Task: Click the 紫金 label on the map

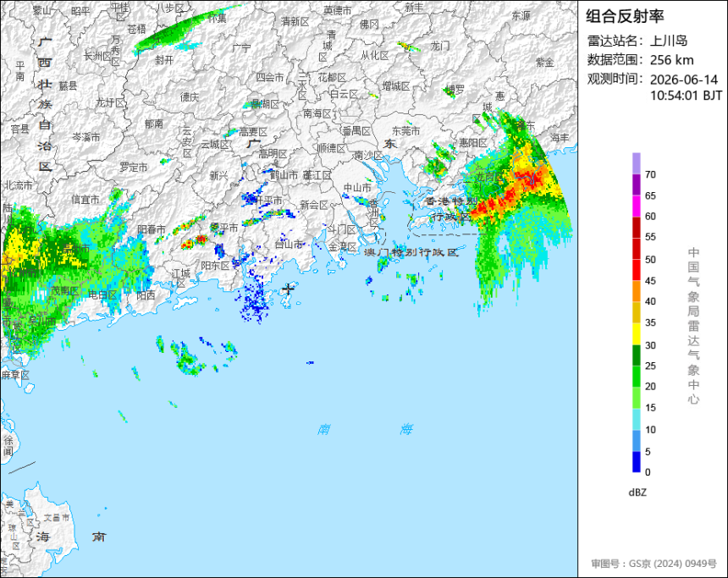Action: point(545,62)
